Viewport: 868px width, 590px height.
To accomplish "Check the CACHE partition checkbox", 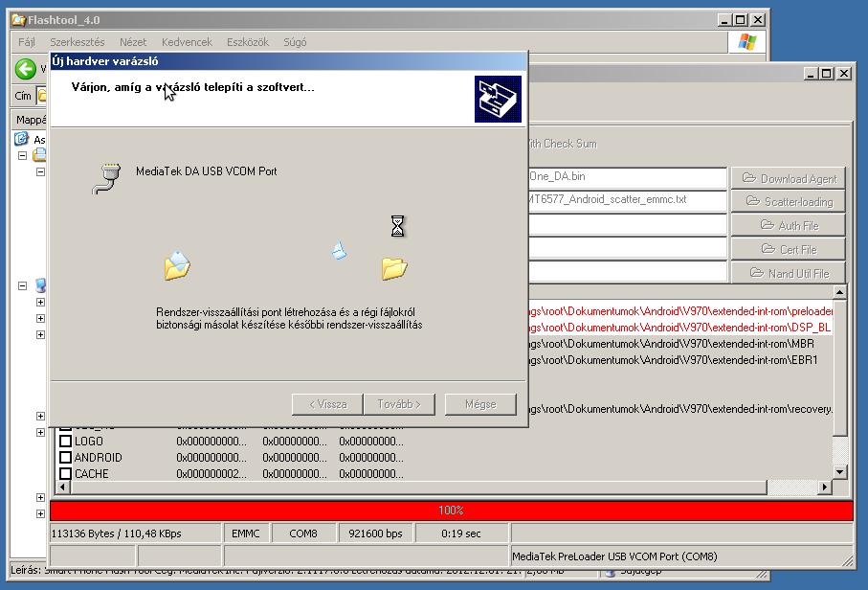I will point(65,474).
